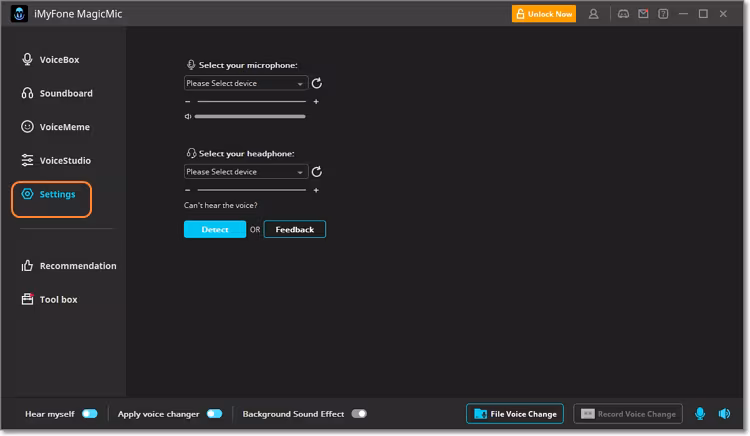750x436 pixels.
Task: Click the Unlock Now button
Action: [x=544, y=14]
